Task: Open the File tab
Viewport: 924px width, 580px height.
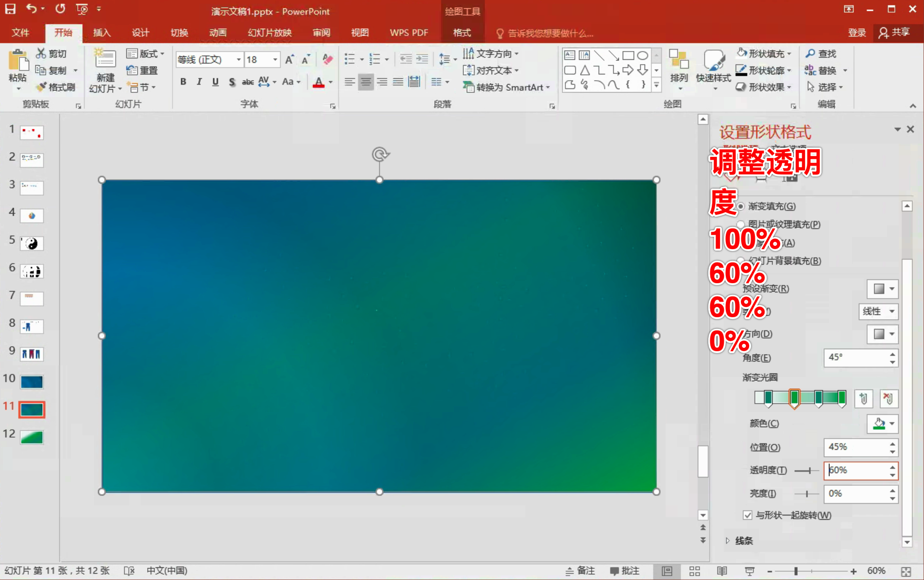Action: point(20,33)
